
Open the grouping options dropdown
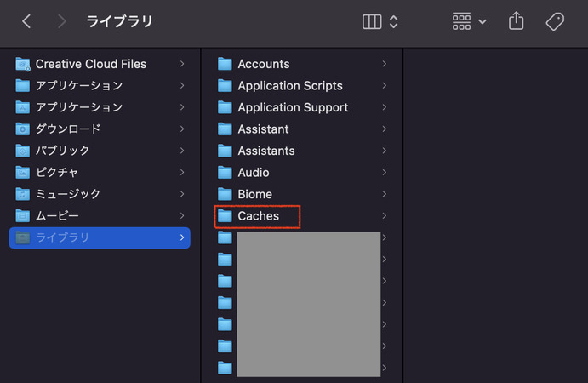[469, 22]
